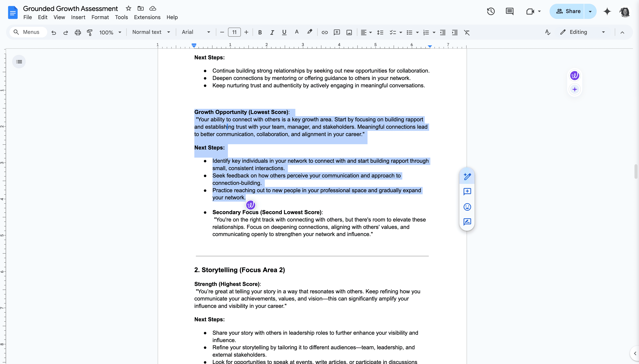Image resolution: width=639 pixels, height=364 pixels.
Task: Open highlight color picker
Action: 309,32
